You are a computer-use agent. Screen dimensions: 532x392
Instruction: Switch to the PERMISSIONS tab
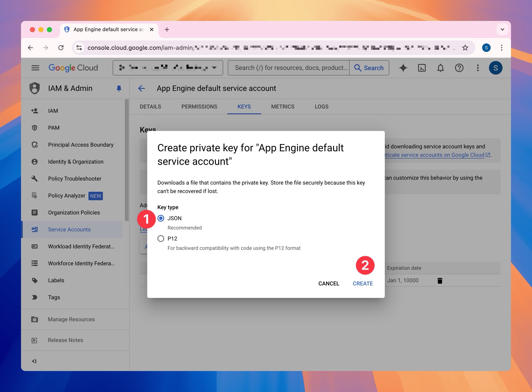[x=199, y=107]
